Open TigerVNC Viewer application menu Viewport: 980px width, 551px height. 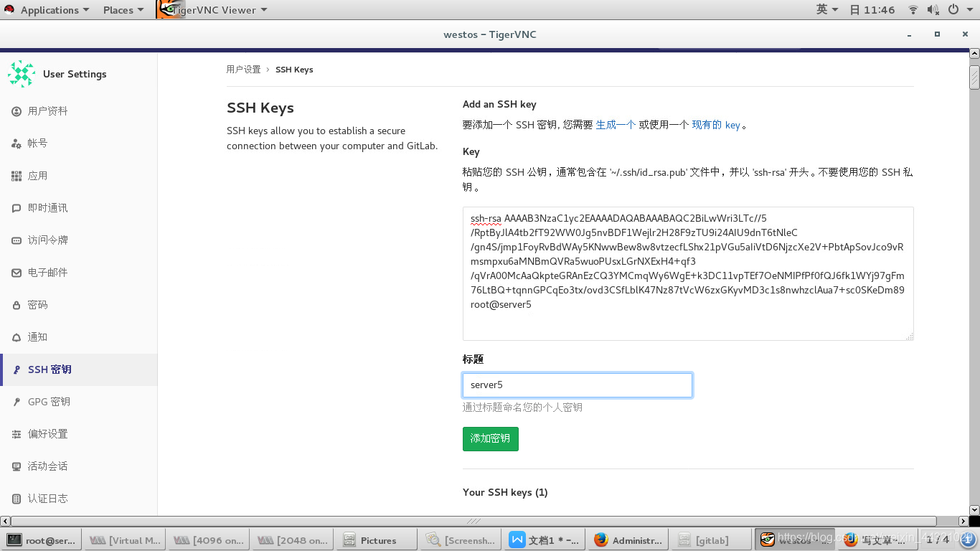212,10
